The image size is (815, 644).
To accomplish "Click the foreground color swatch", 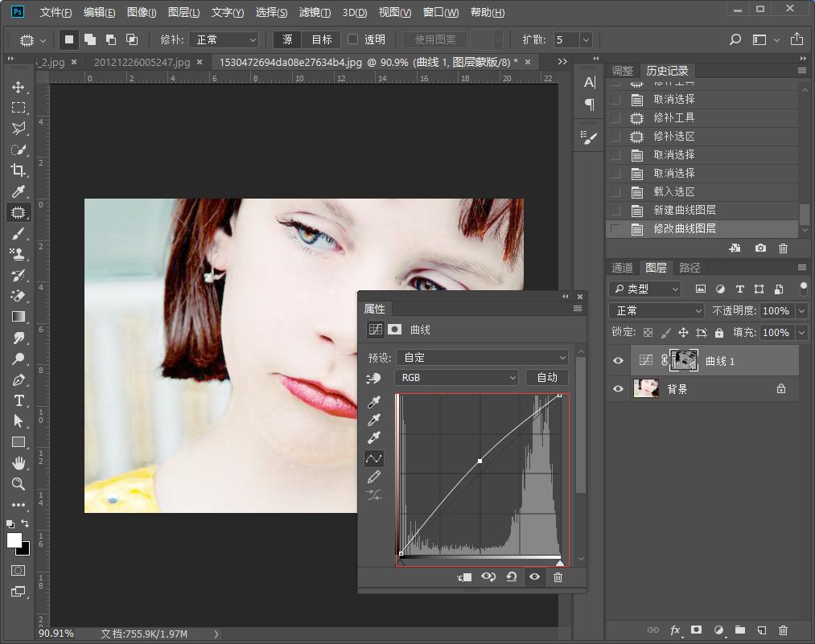I will pos(14,540).
